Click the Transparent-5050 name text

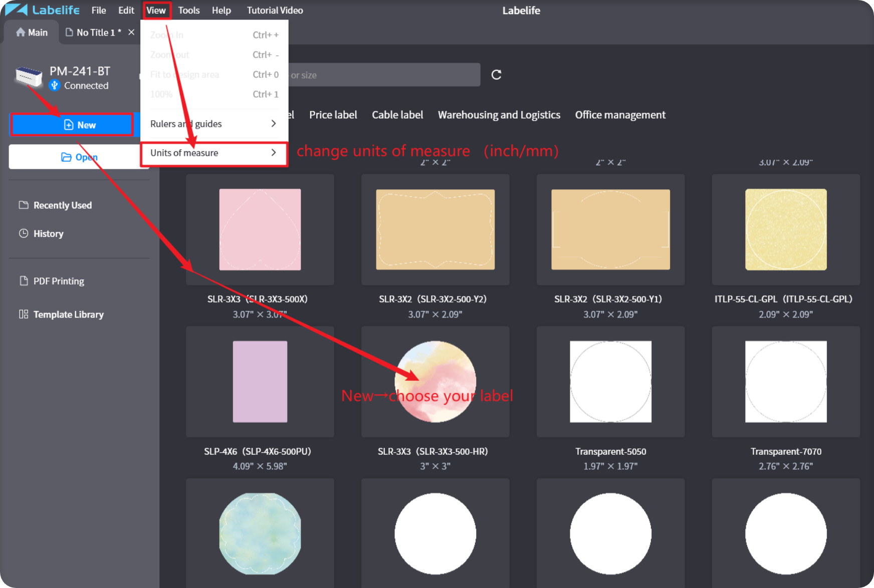pos(610,451)
